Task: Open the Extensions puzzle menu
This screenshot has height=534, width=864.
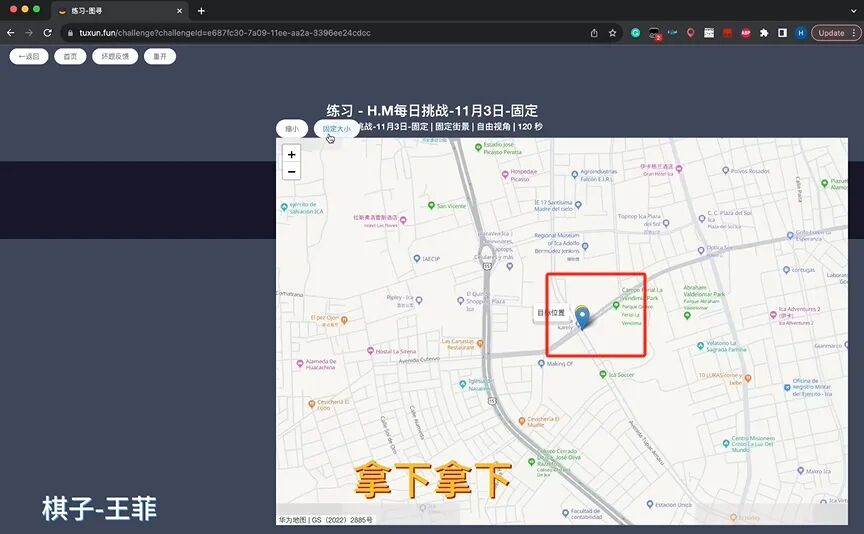Action: (x=764, y=33)
